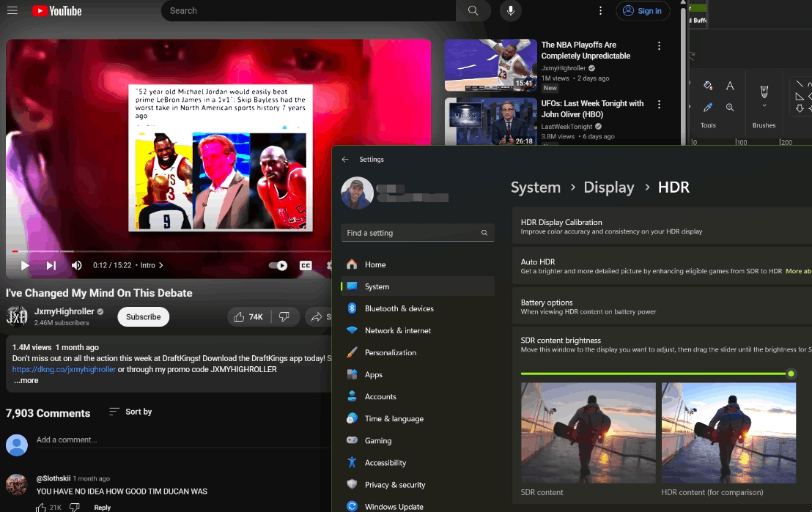Open the Brushes dropdown arrow in Paint

point(764,105)
